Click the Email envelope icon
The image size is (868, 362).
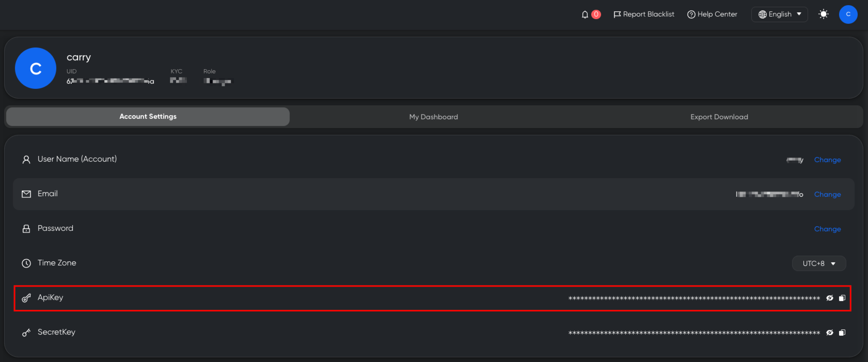point(26,194)
